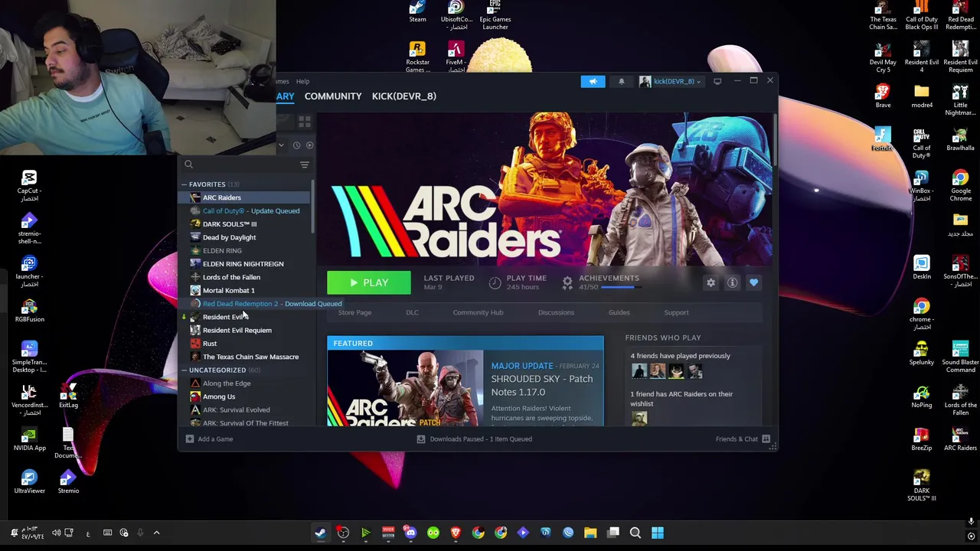Open the Windows Start button
The height and width of the screenshot is (551, 980).
tap(658, 533)
